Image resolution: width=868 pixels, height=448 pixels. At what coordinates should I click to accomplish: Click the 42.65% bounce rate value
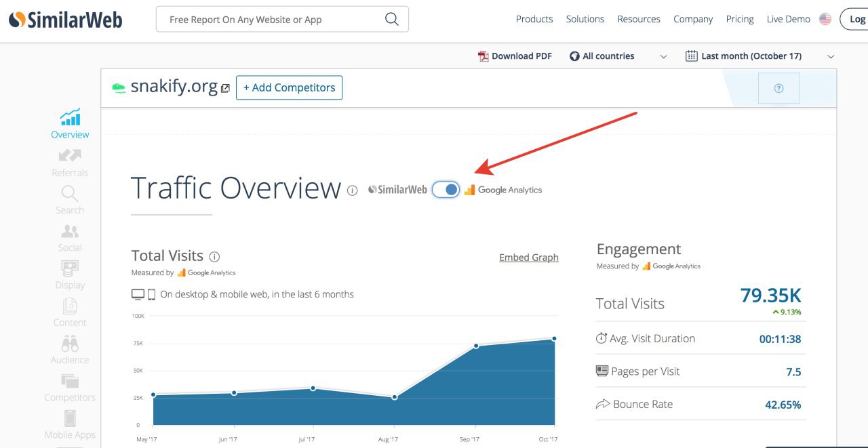783,405
